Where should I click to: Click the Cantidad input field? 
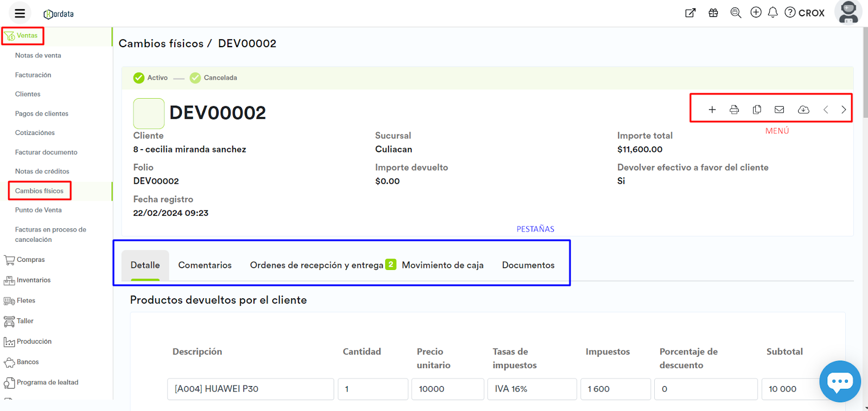pos(372,389)
